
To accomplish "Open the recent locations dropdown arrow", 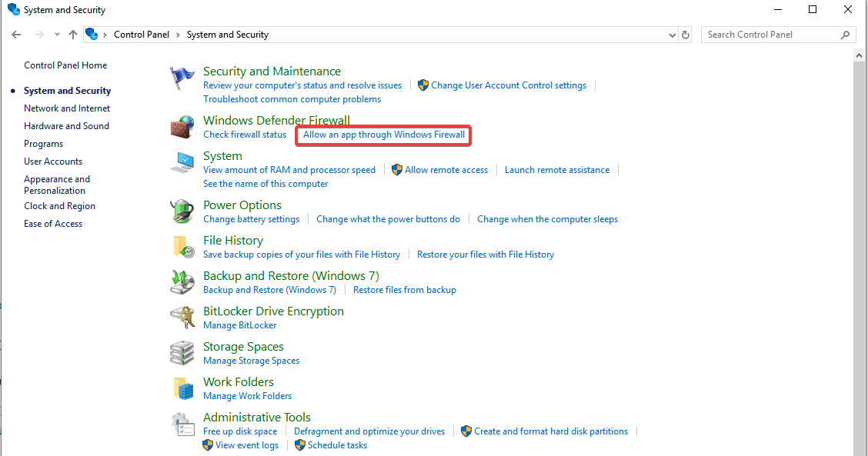I will (x=57, y=35).
